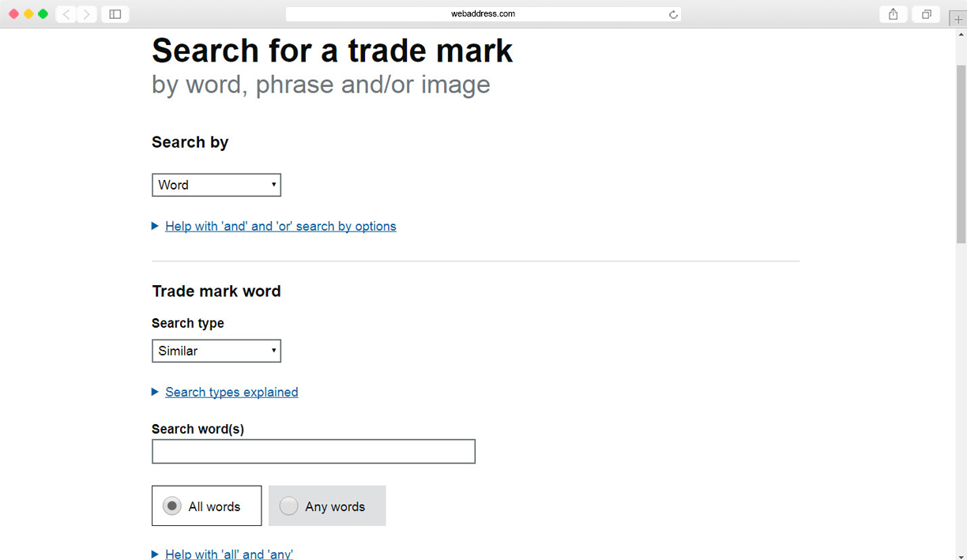Reload the page with refresh icon

673,14
